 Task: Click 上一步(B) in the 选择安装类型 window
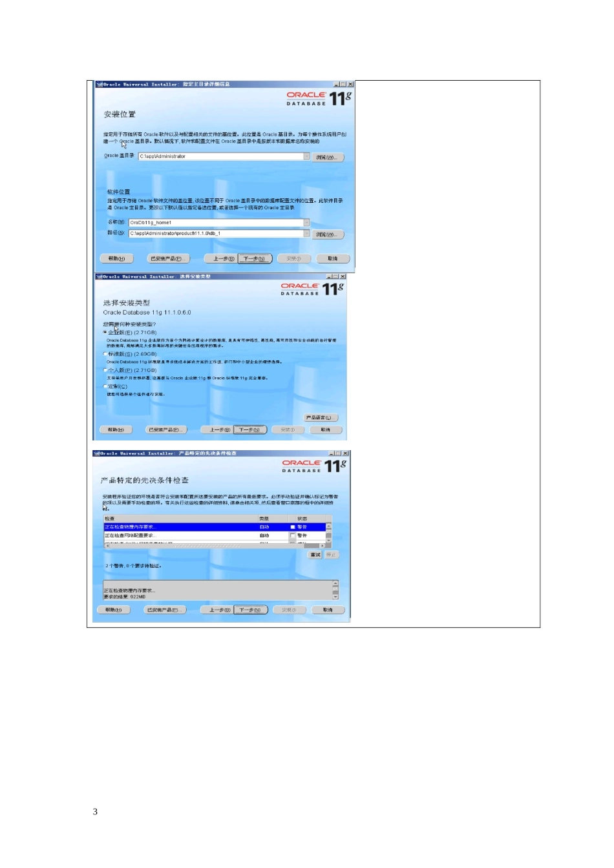click(216, 429)
